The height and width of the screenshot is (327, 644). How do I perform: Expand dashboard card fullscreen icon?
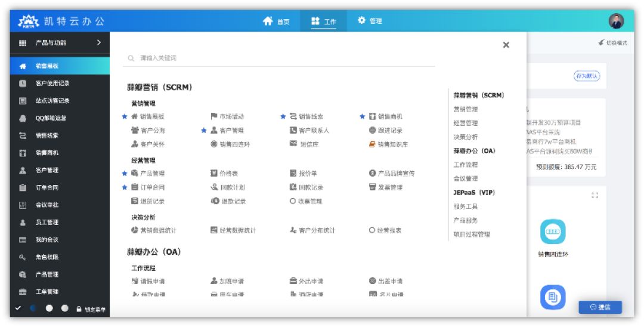[x=595, y=196]
